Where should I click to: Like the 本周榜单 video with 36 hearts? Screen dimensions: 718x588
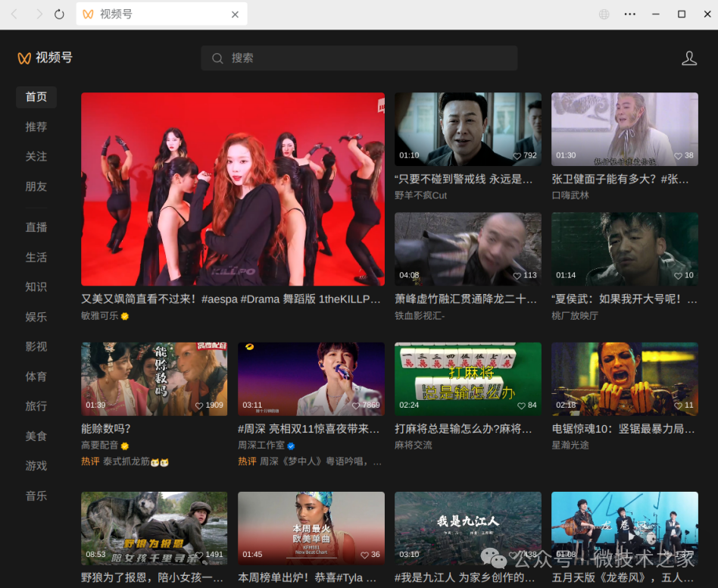(x=364, y=555)
